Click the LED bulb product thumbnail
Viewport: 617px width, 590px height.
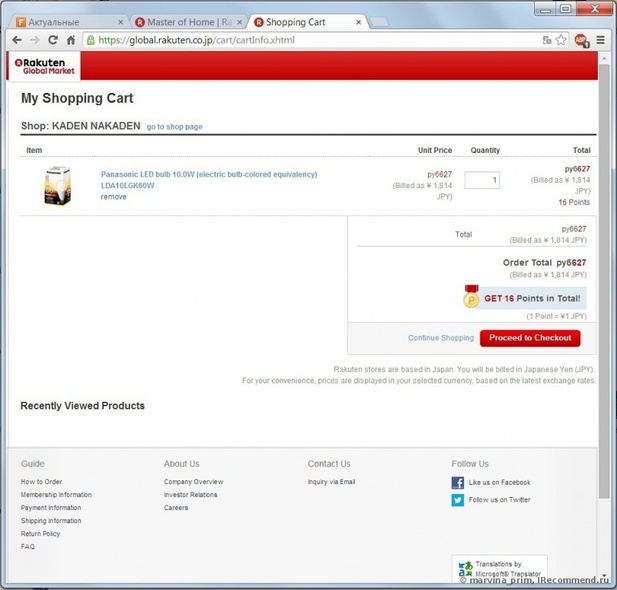tap(57, 185)
